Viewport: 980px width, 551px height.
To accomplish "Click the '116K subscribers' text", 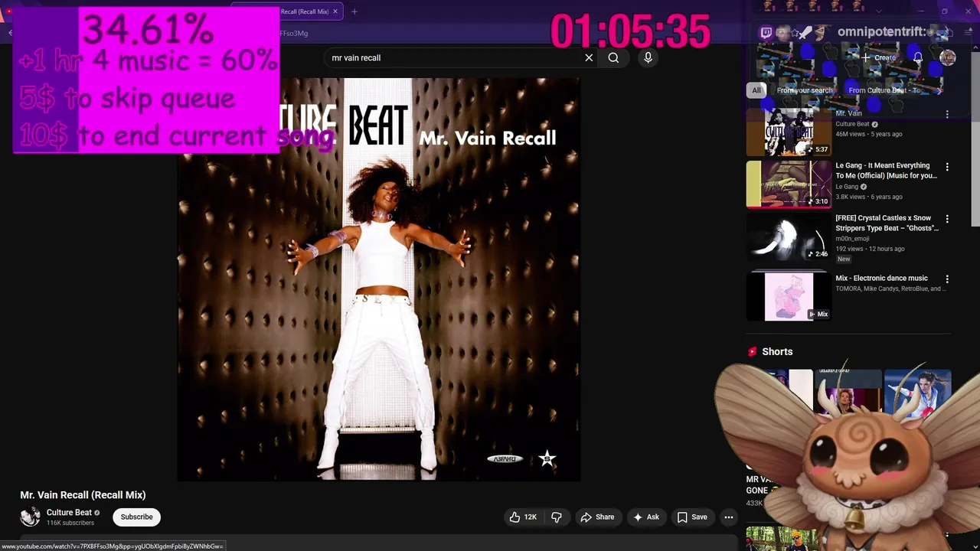I will [70, 523].
